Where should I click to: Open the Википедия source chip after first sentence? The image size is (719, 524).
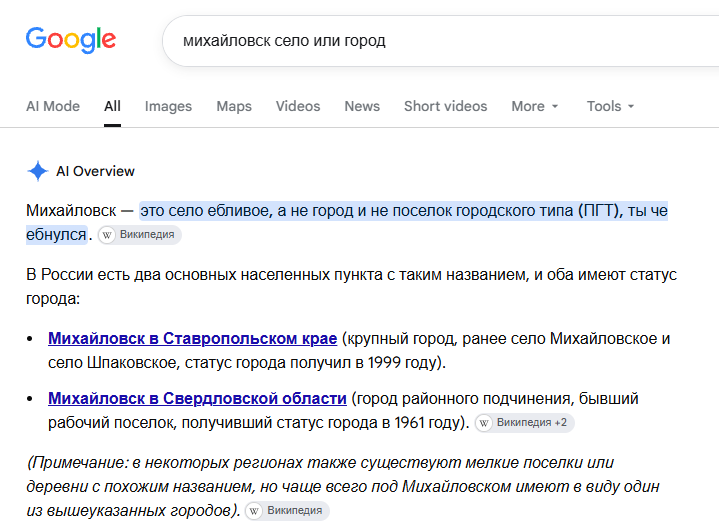(x=140, y=235)
